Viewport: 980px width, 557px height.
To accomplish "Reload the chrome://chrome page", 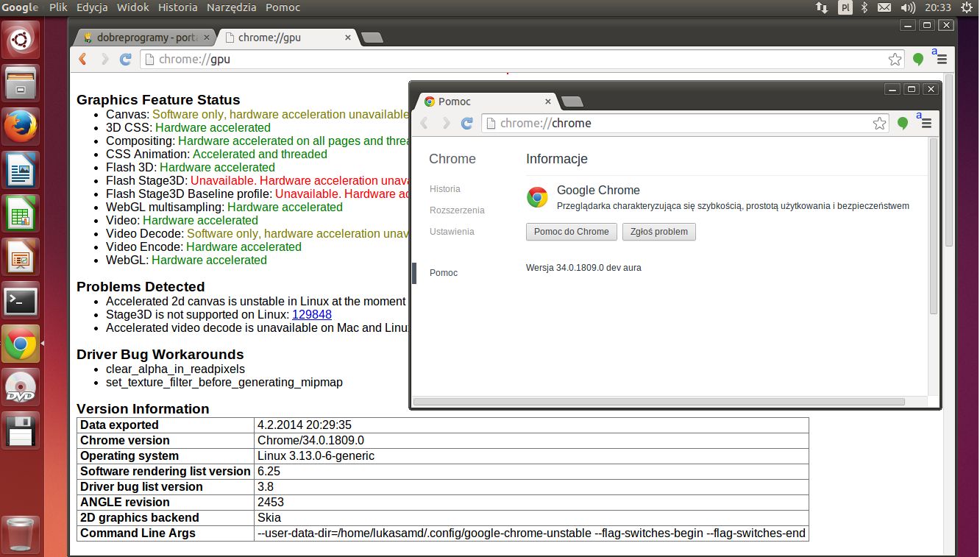I will pyautogui.click(x=466, y=123).
